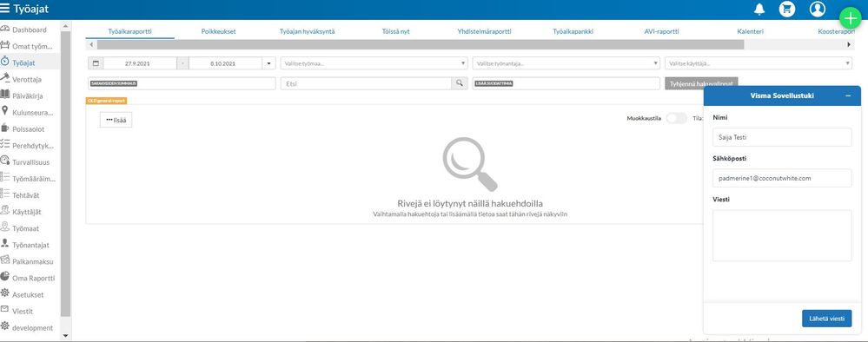Click the Verottaja gavel icon
The width and height of the screenshot is (868, 342).
tap(5, 78)
